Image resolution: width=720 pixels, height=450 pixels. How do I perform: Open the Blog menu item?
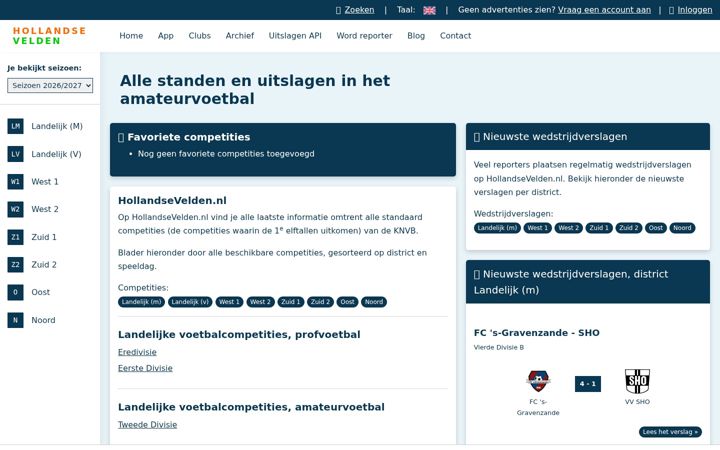(x=416, y=36)
